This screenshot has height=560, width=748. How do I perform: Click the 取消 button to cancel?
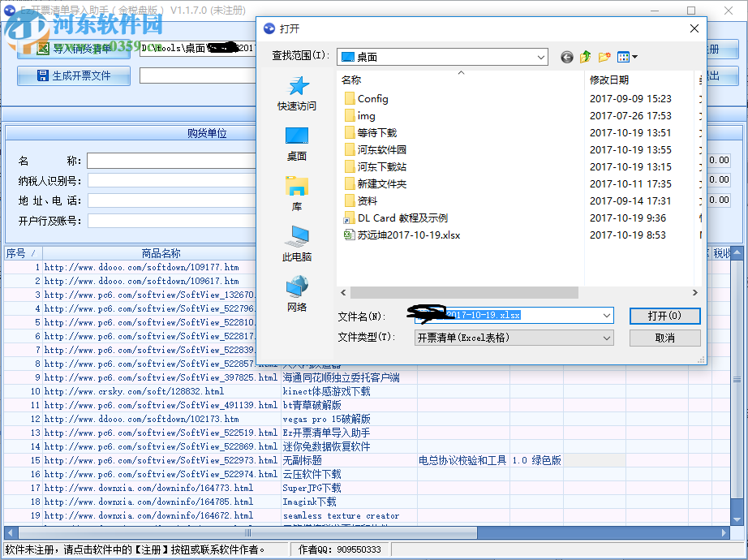pos(664,338)
